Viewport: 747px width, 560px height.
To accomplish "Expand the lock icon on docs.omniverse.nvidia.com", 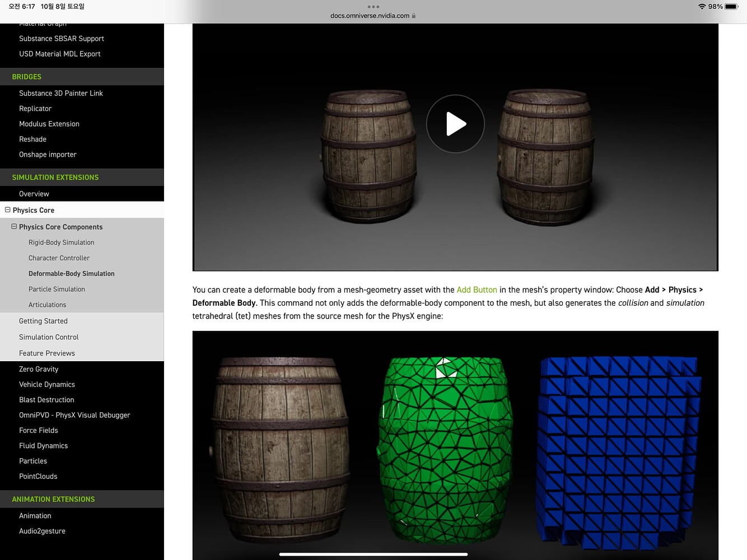I will [413, 16].
